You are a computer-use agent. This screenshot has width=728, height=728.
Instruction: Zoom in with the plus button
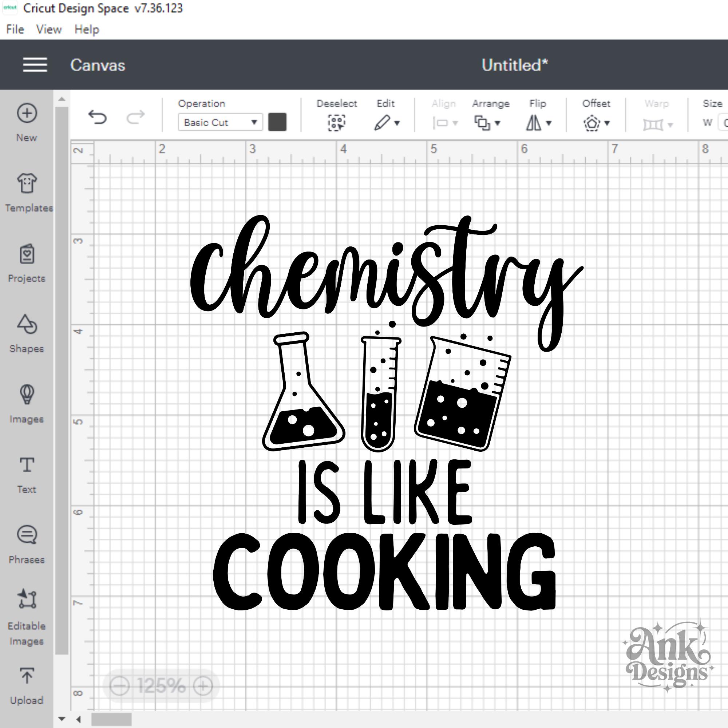[x=203, y=685]
